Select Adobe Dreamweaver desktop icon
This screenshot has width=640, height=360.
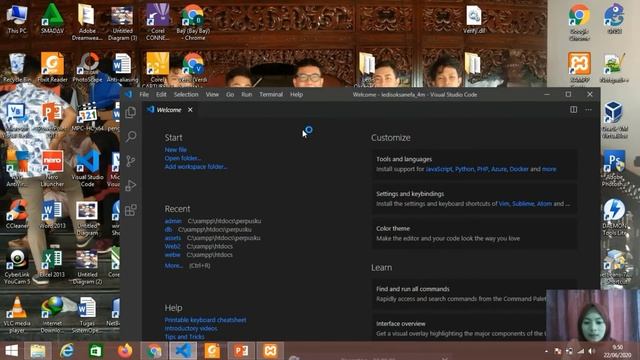[87, 22]
